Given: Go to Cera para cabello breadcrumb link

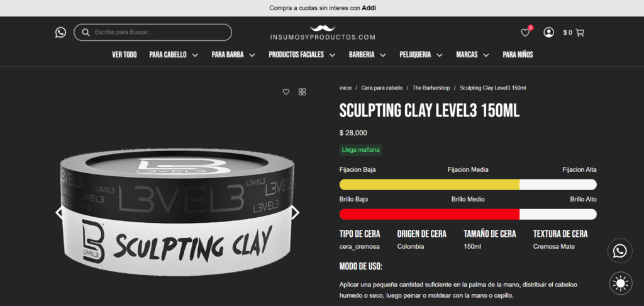Looking at the screenshot, I should (x=382, y=88).
